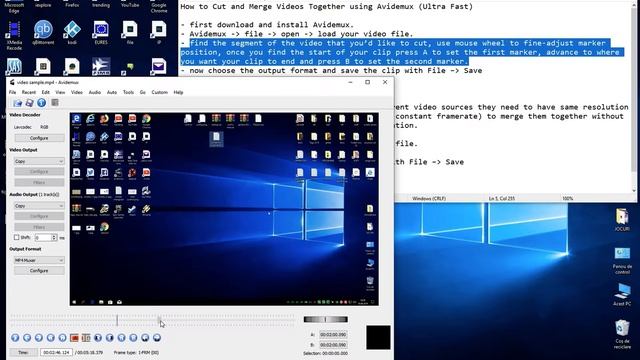The image size is (640, 360).
Task: Click the Avidemux title bar app icon
Action: (x=12, y=82)
